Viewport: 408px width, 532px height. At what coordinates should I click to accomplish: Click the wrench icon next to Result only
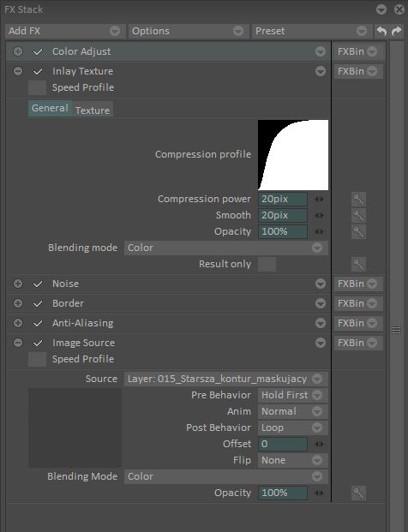tap(359, 265)
